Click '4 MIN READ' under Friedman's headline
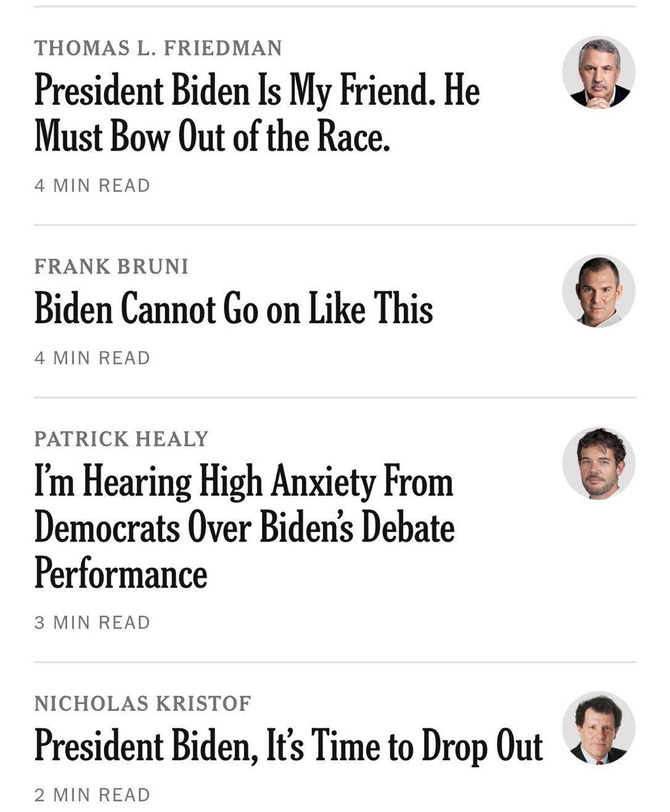The image size is (670, 812). pos(92,186)
